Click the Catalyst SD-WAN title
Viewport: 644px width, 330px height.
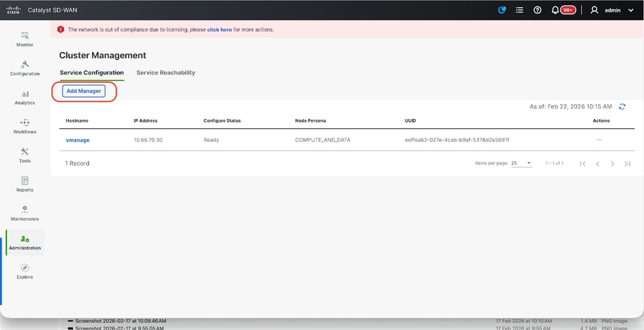(x=52, y=10)
